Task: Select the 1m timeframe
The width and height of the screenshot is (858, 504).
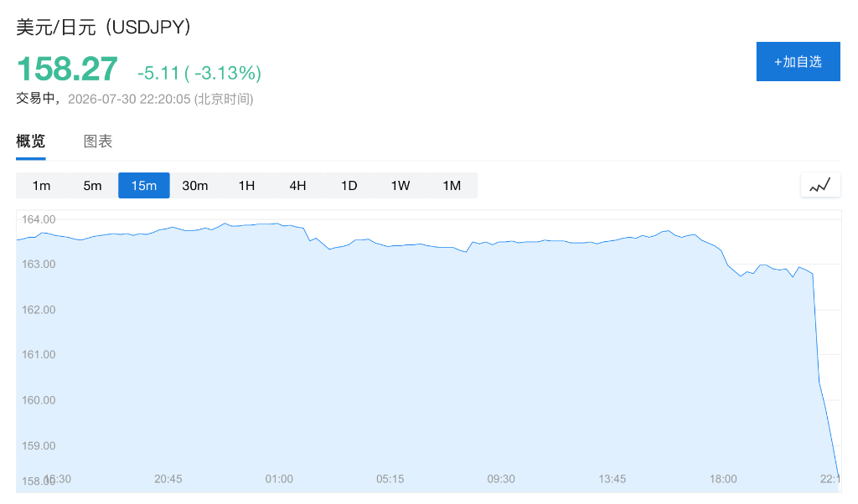Action: pos(42,185)
